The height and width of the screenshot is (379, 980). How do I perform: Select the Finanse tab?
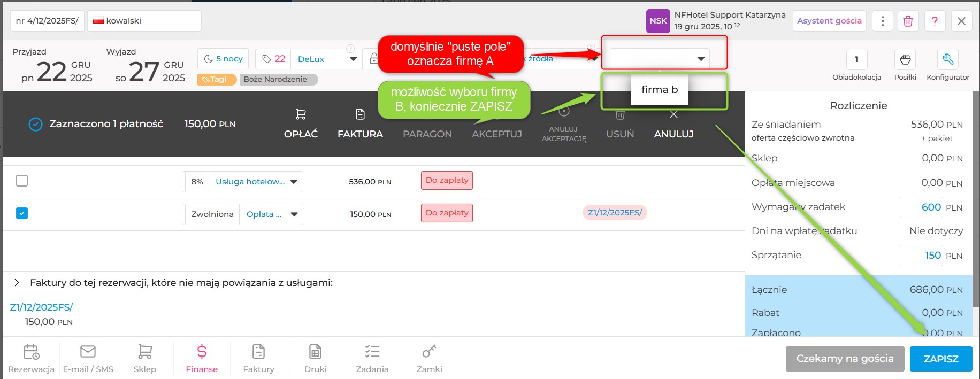point(202,358)
